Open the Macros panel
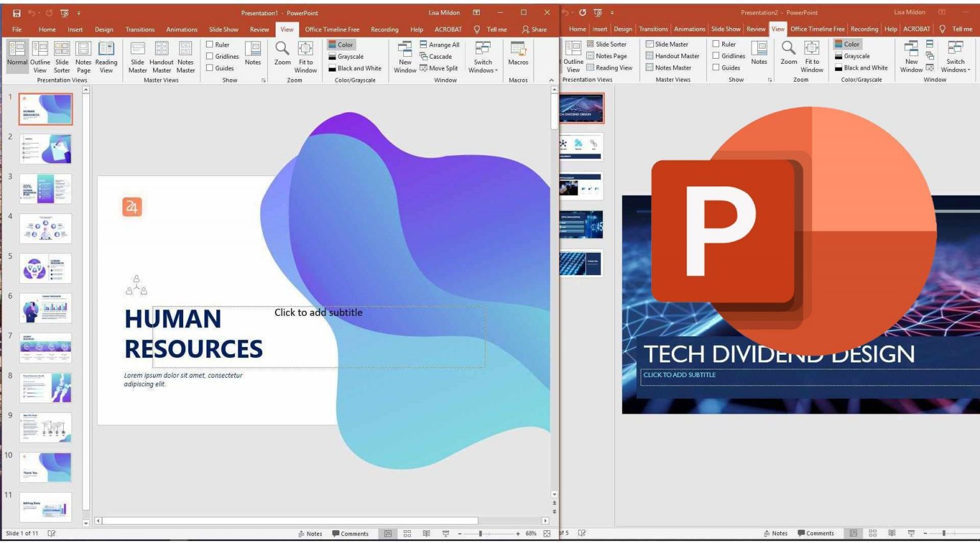Image resolution: width=980 pixels, height=543 pixels. coord(517,57)
